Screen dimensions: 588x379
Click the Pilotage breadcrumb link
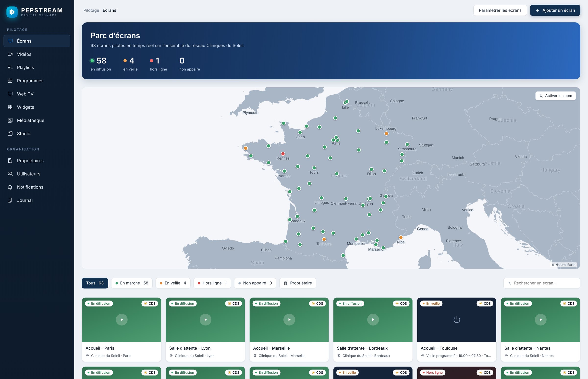click(x=91, y=10)
